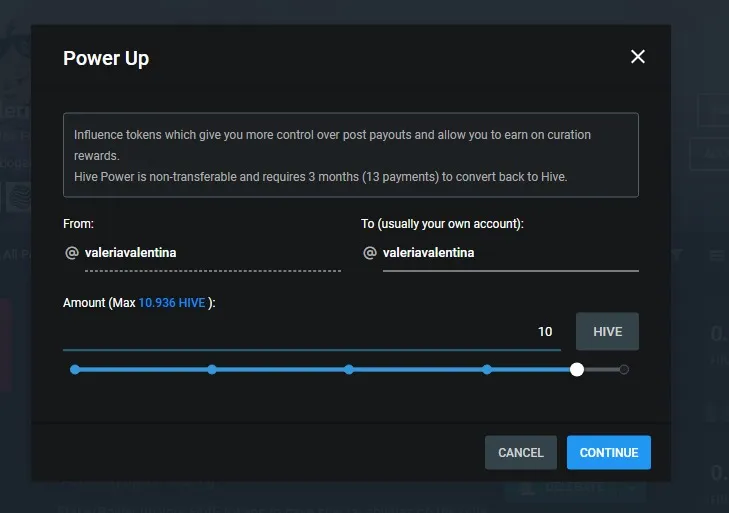729x513 pixels.
Task: Click the 'Hive Power is non-transferable' line
Action: (320, 177)
